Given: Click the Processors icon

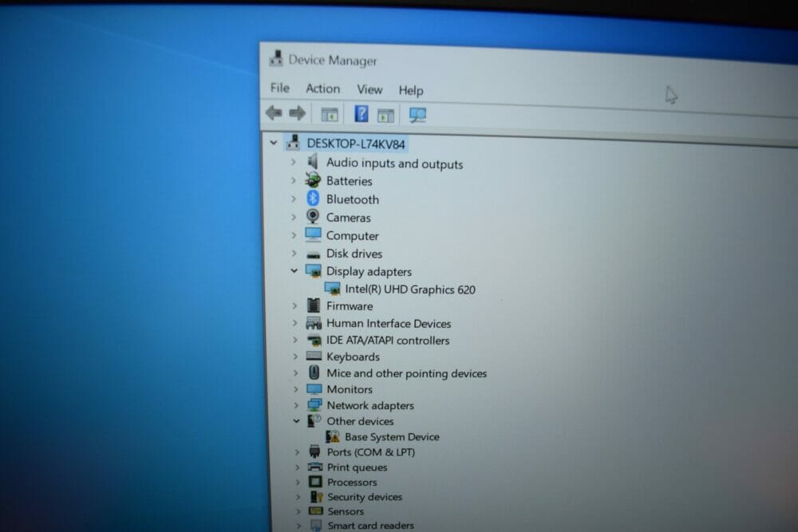Looking at the screenshot, I should tap(315, 481).
